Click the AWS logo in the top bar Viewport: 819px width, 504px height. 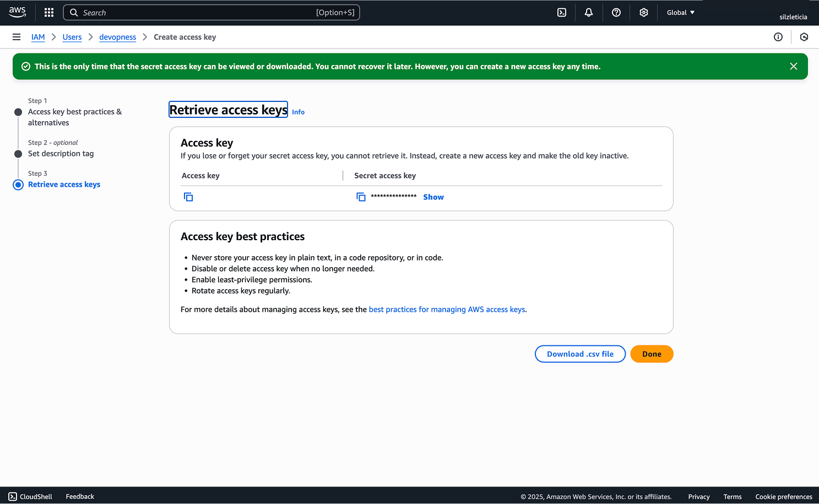(17, 12)
